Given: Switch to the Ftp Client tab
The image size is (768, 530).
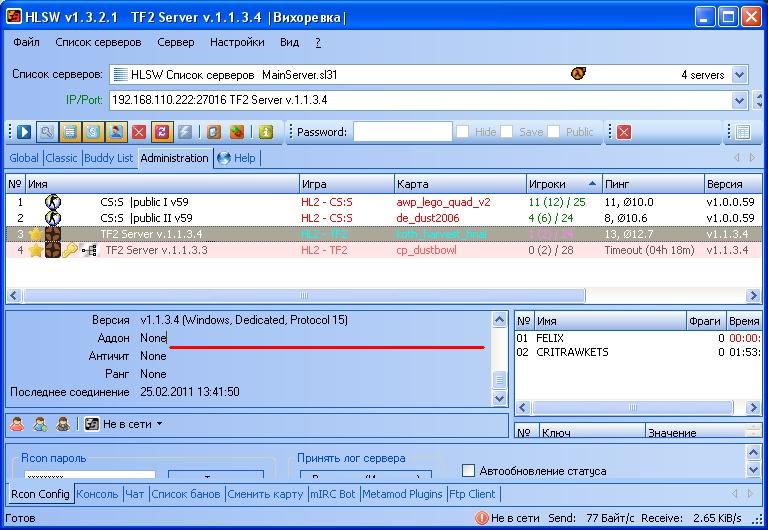Looking at the screenshot, I should tap(472, 494).
